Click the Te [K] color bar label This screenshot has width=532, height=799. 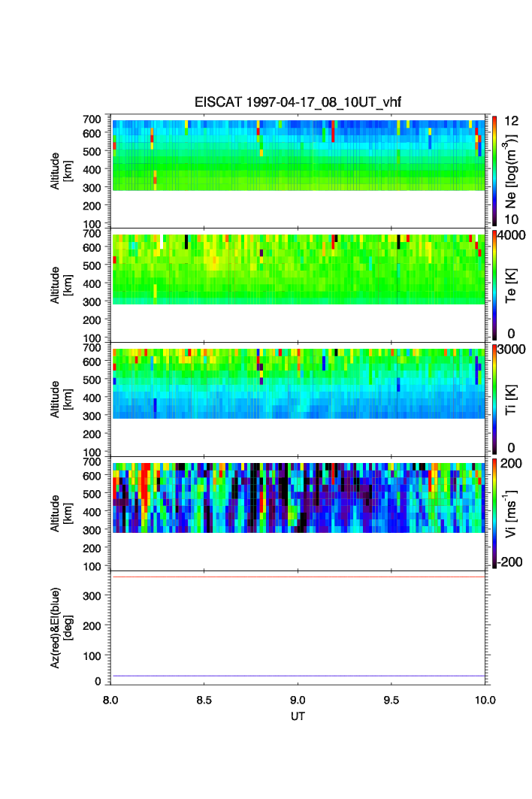[x=511, y=286]
